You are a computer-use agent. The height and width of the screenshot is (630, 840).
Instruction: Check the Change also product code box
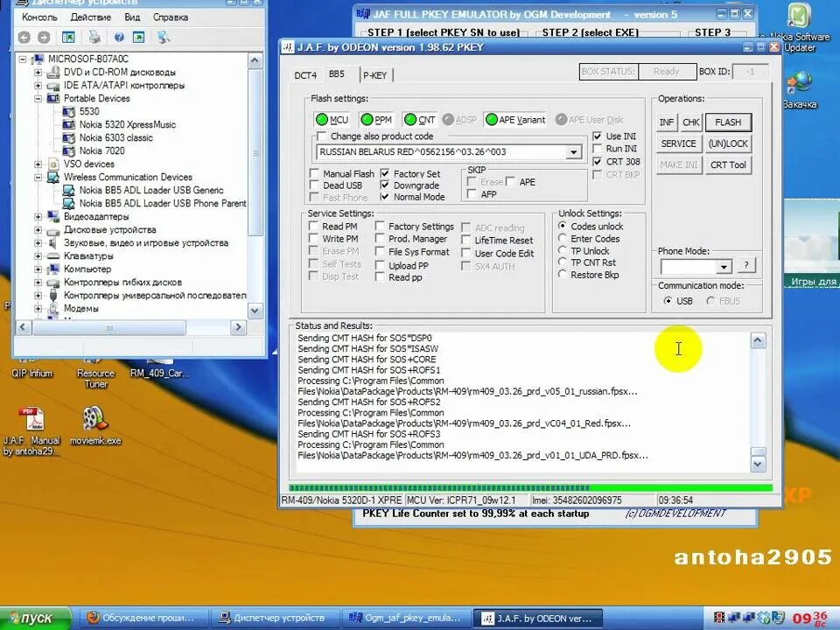pos(321,136)
